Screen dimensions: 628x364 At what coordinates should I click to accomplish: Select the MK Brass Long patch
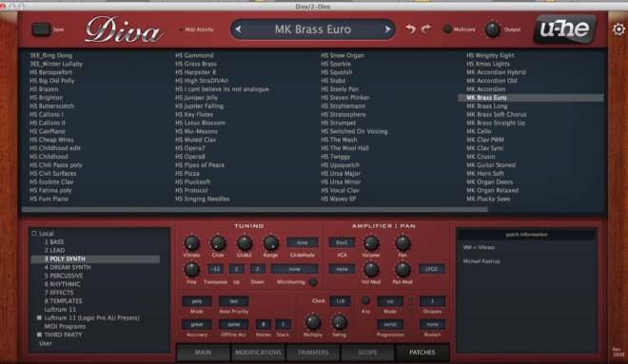click(x=486, y=106)
